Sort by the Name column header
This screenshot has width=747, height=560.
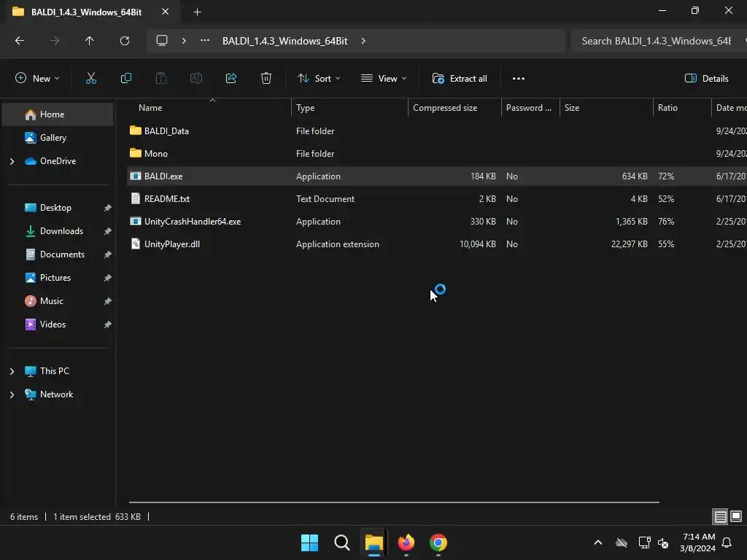pyautogui.click(x=209, y=108)
